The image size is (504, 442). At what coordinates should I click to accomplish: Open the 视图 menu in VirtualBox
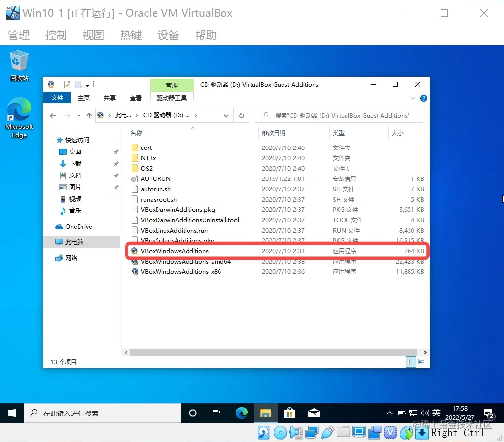tap(93, 35)
